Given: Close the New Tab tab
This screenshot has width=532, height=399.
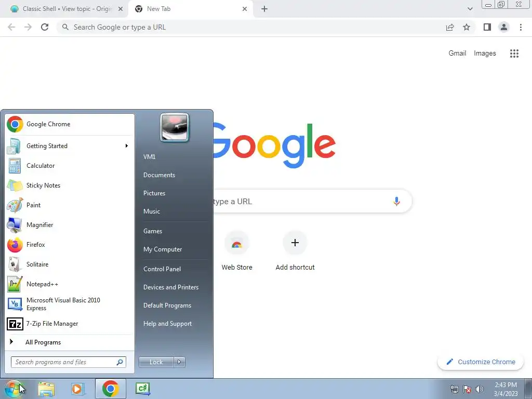Looking at the screenshot, I should coord(245,9).
